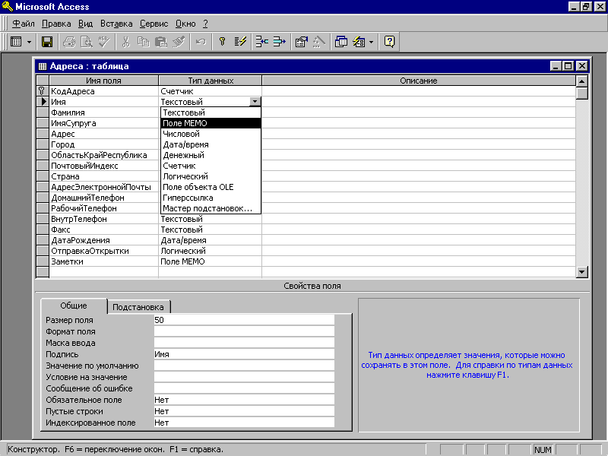This screenshot has height=456, width=608.
Task: Expand the New Object dropdown arrow
Action: (x=371, y=42)
